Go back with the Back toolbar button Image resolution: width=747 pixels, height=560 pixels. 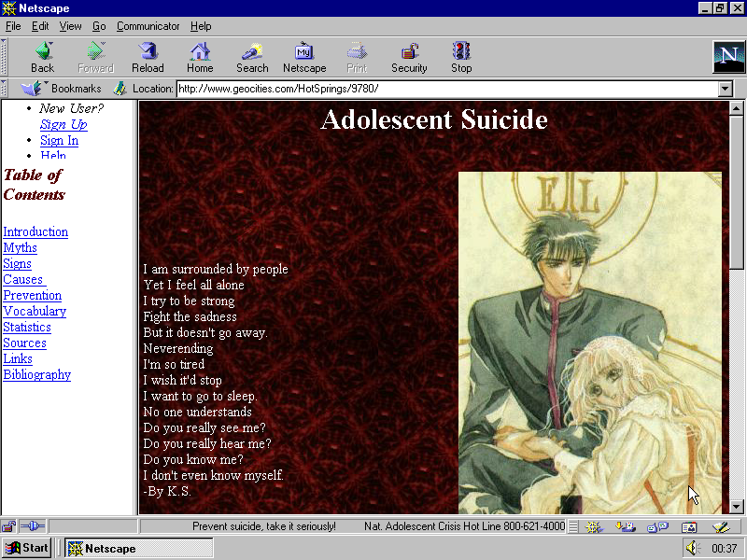[x=42, y=57]
